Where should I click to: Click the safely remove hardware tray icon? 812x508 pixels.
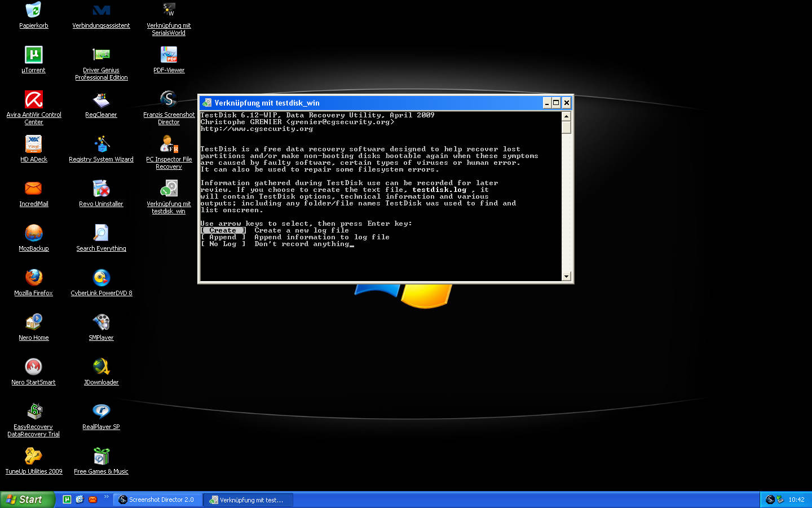780,500
